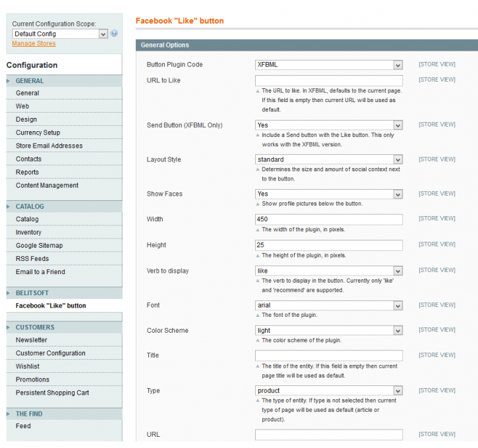Open the Manage Stores link

click(34, 43)
